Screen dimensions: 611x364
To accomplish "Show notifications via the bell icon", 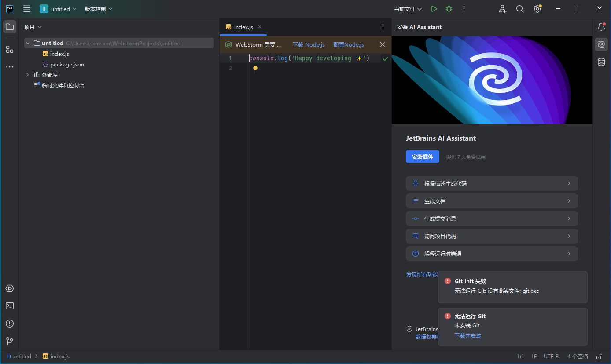I will pos(601,27).
